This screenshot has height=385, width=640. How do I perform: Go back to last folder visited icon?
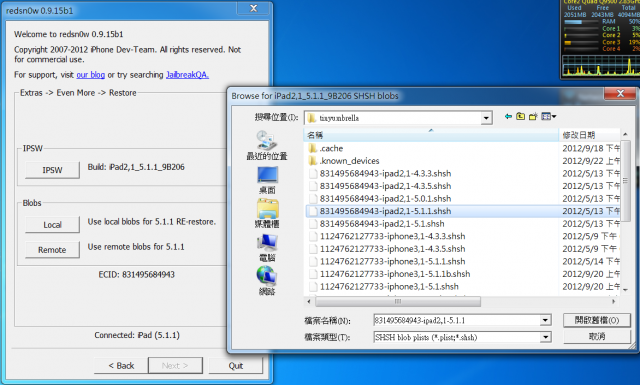tap(508, 117)
